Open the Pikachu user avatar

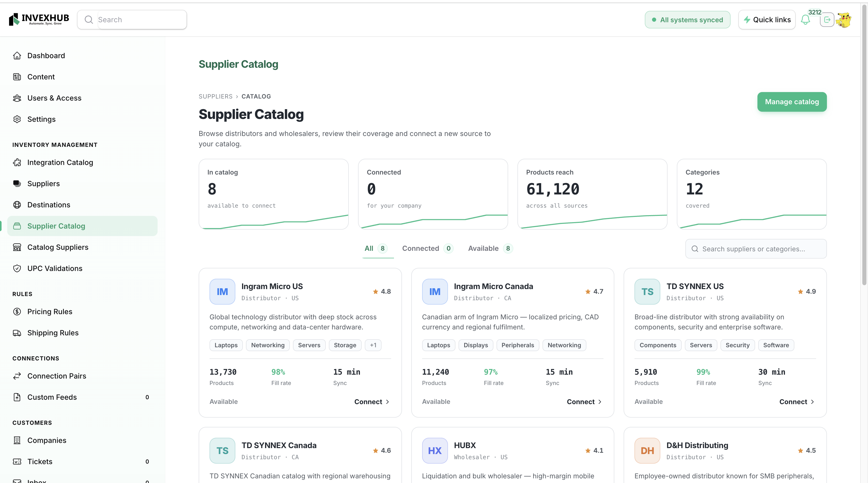pos(844,20)
